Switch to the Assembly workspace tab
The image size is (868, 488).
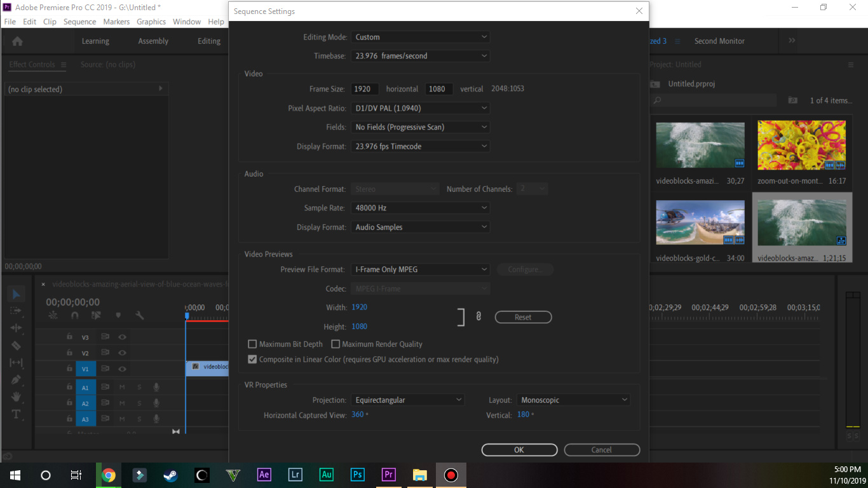point(153,41)
